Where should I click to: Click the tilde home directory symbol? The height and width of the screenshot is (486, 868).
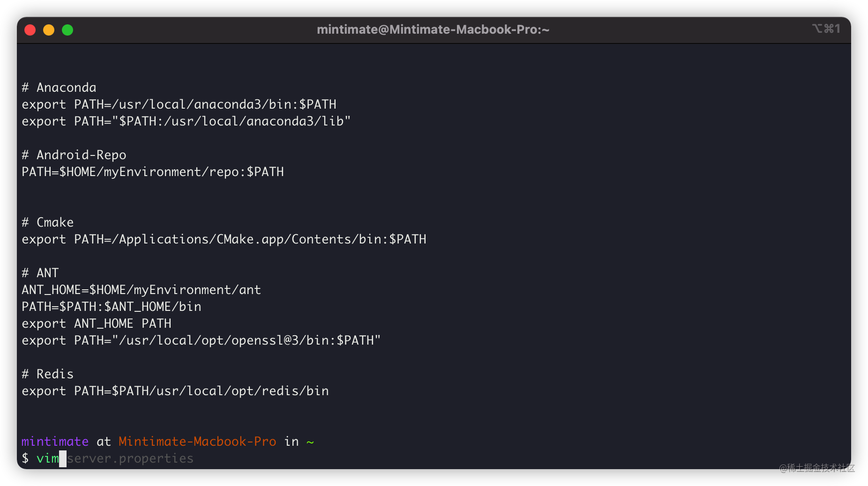click(310, 441)
